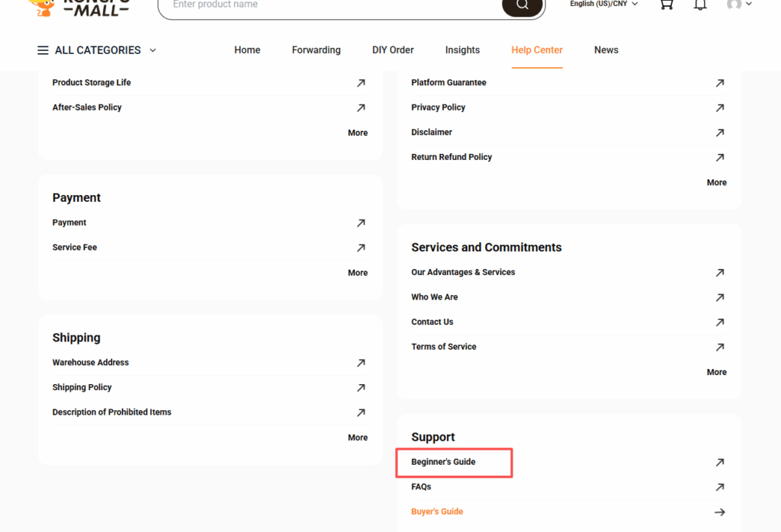Open the Beginner's Guide link

coord(443,462)
